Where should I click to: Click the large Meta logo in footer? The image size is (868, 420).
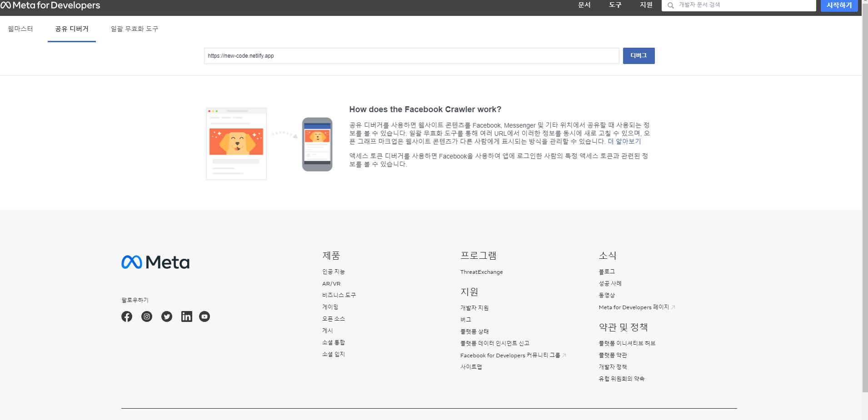[155, 262]
